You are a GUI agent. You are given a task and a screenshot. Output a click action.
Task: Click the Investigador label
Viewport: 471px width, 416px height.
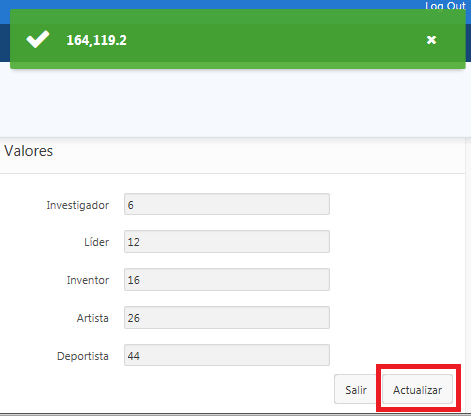[x=78, y=205]
